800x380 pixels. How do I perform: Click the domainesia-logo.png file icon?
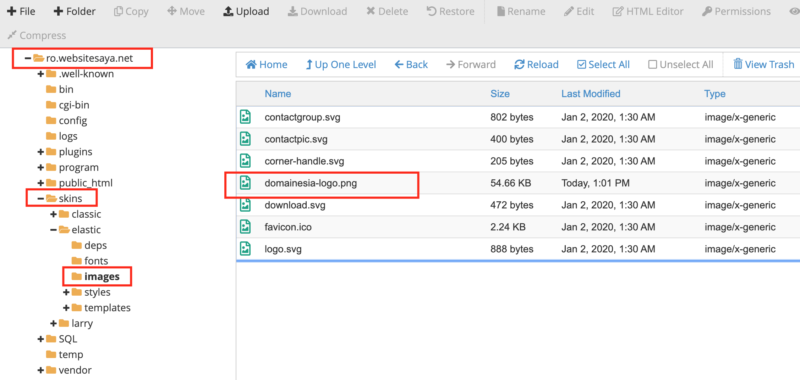point(246,183)
